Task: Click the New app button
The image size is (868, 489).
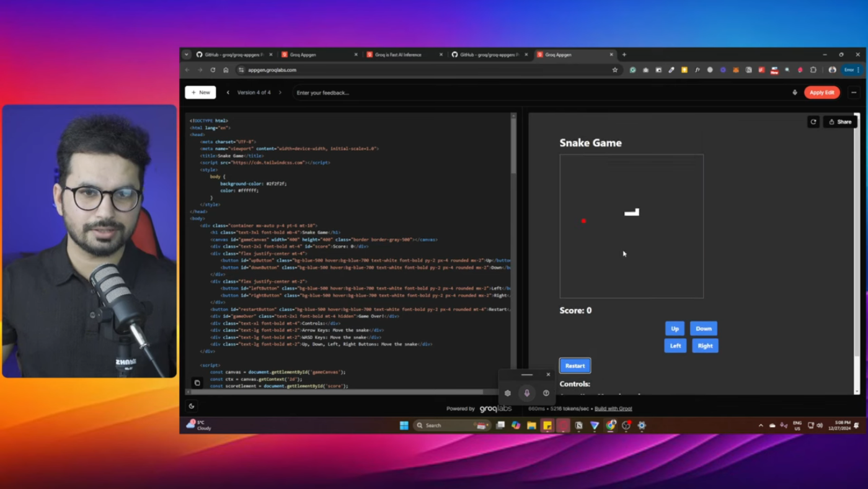Action: [x=200, y=92]
